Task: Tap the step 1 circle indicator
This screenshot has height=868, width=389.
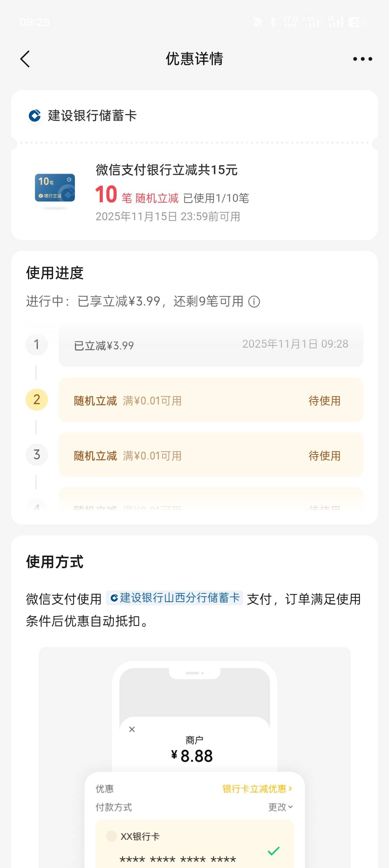Action: pos(37,344)
